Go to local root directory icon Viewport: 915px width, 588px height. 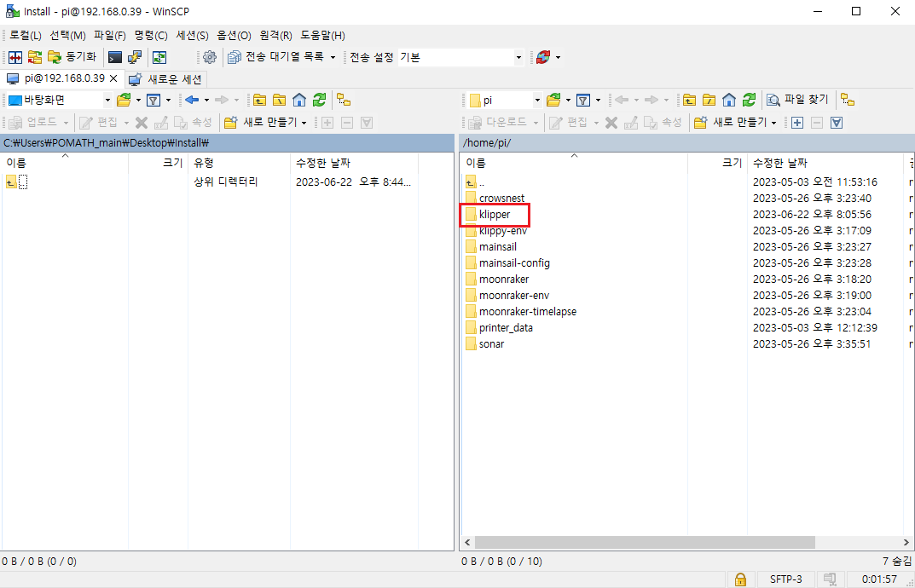(279, 101)
